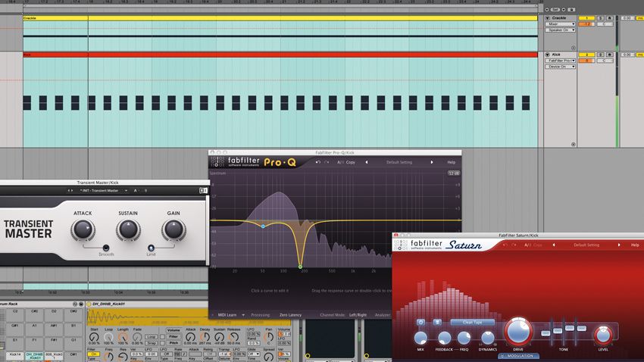The image size is (644, 362).
Task: Switch to the Filter tab in the sampler
Action: pos(174,336)
